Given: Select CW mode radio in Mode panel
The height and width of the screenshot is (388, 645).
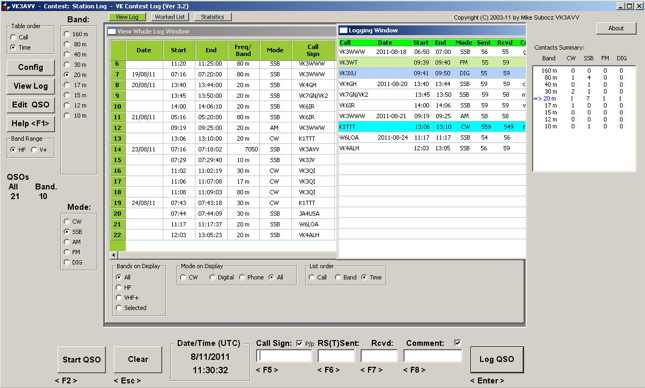Looking at the screenshot, I should point(67,221).
